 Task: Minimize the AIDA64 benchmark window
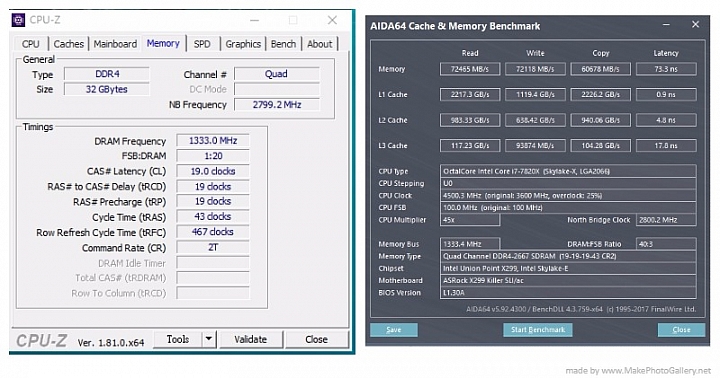pyautogui.click(x=666, y=25)
